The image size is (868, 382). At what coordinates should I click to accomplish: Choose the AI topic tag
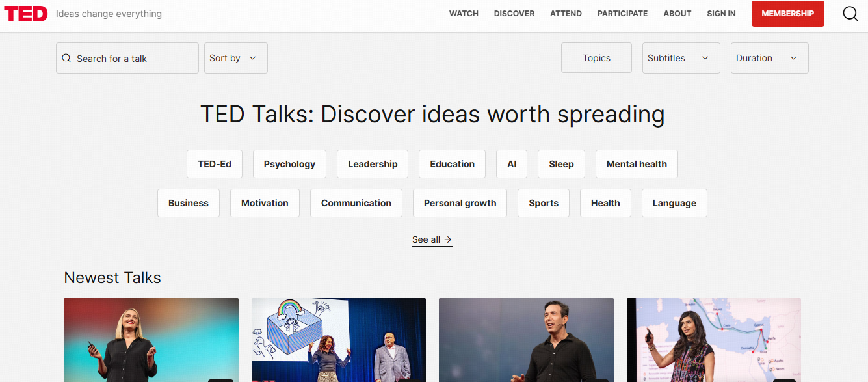tap(512, 164)
